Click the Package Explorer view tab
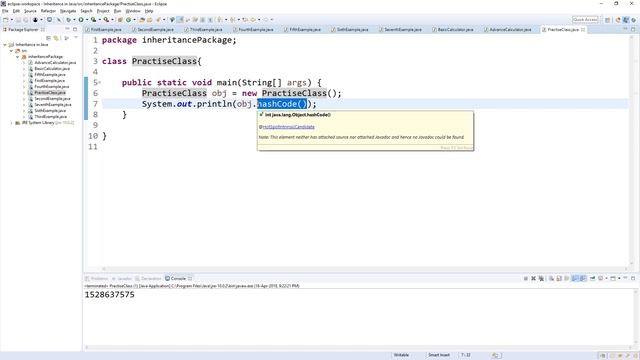The image size is (640, 360). click(23, 29)
